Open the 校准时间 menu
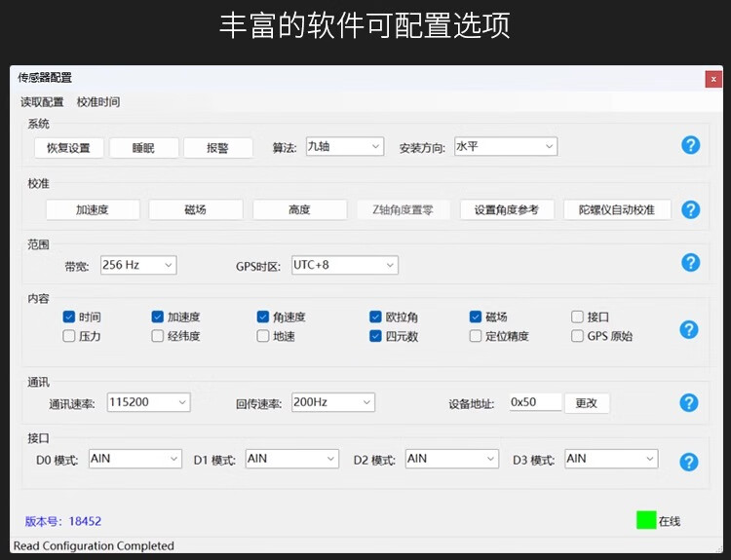Viewport: 731px width, 560px height. coord(98,102)
